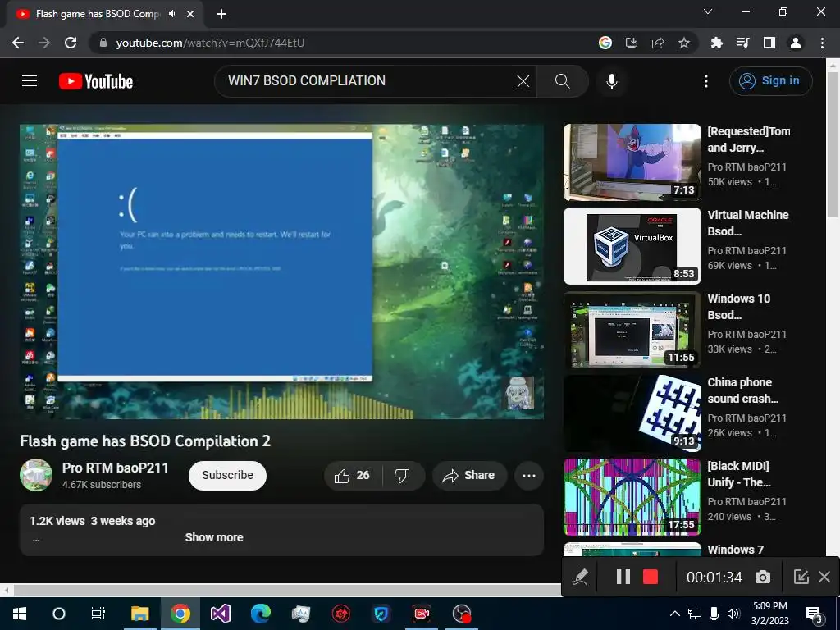
Task: Click the recorder pen annotation tool
Action: 580,577
